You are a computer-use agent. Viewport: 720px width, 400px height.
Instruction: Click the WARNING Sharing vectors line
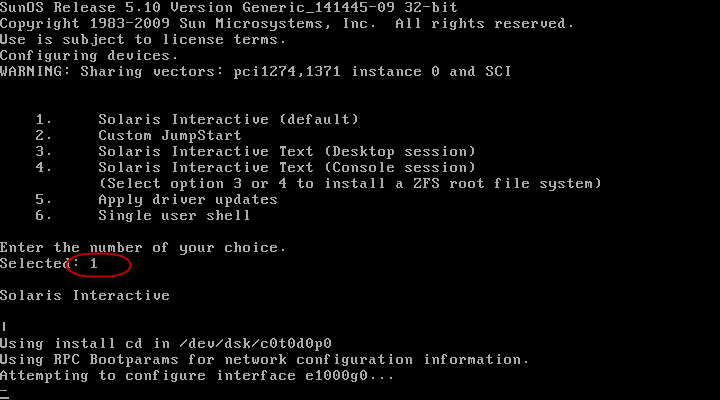[255, 72]
